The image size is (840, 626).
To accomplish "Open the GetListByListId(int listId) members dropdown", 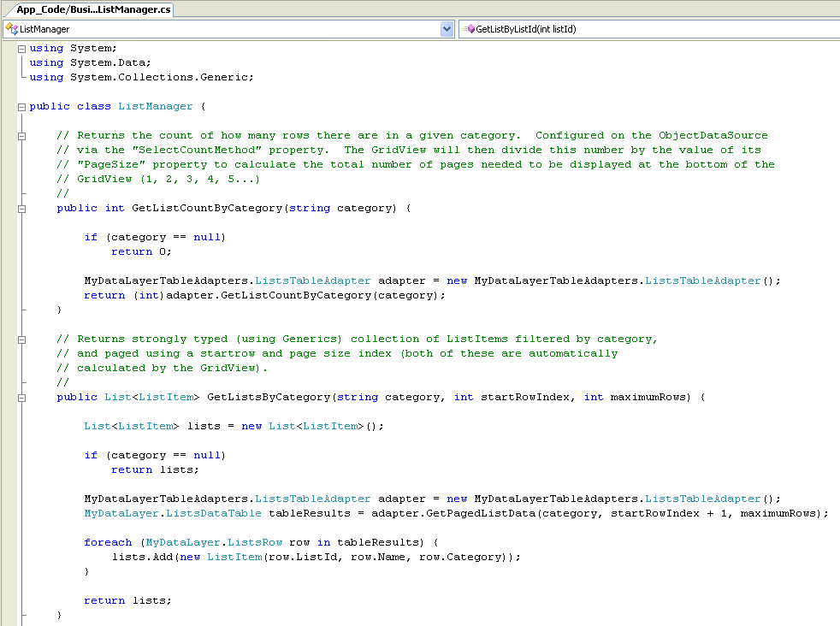I will click(x=649, y=29).
